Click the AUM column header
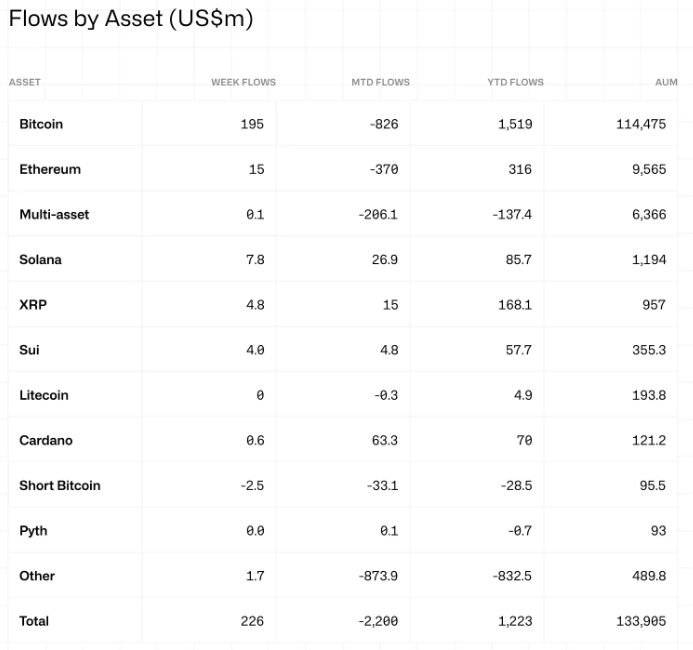 point(666,82)
